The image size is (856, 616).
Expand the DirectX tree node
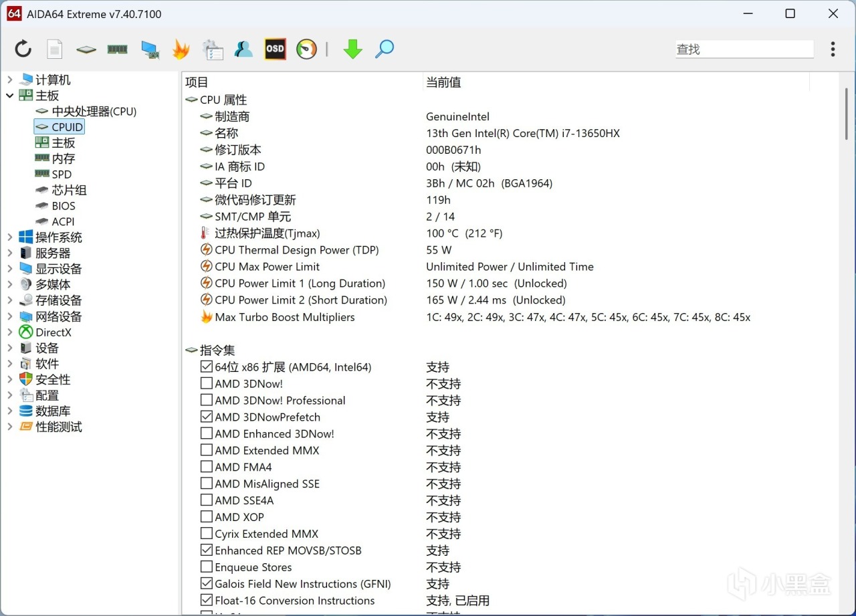pos(9,332)
